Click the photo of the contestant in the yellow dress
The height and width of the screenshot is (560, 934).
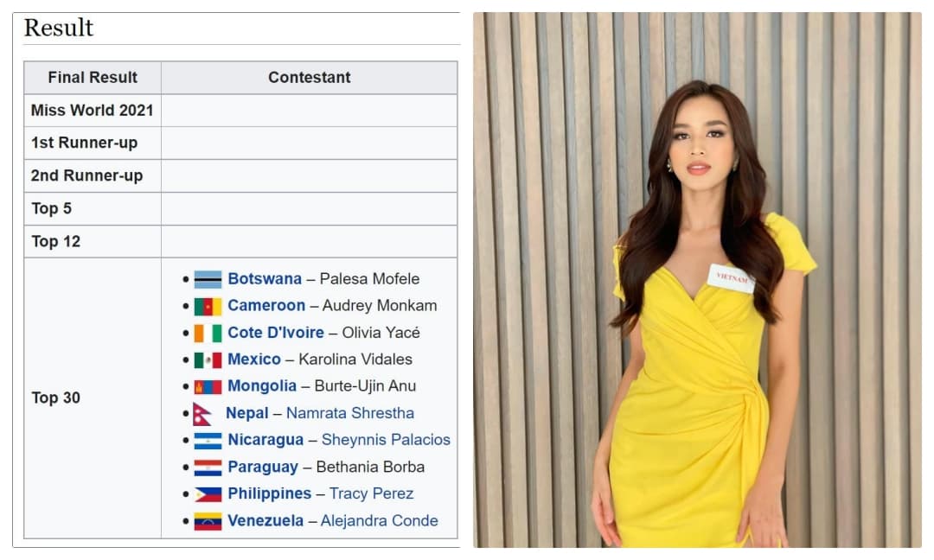[x=697, y=280]
